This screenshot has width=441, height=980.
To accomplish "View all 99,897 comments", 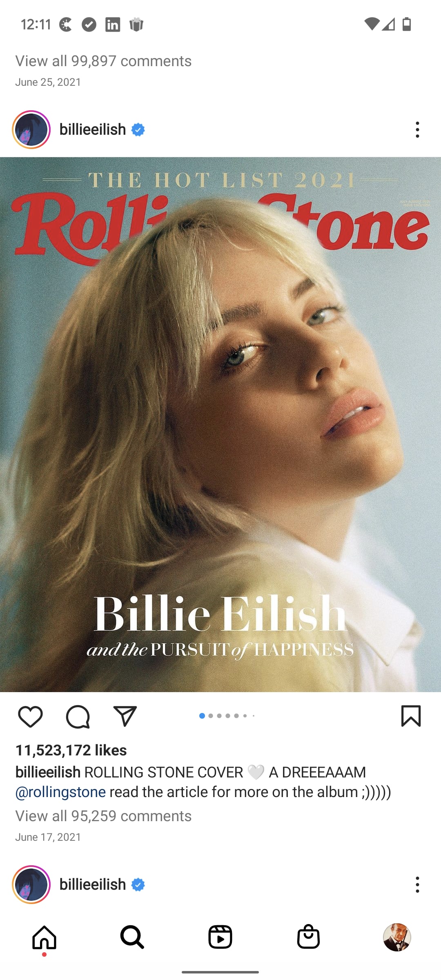I will pyautogui.click(x=103, y=61).
